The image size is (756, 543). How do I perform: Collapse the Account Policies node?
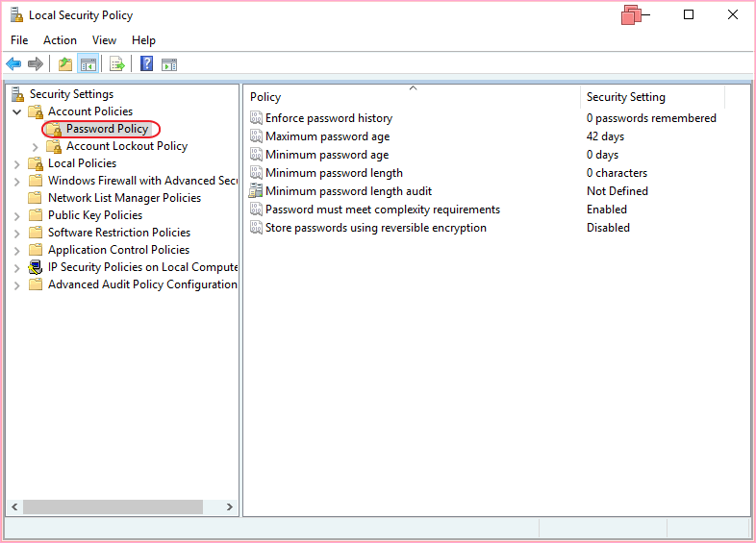17,111
